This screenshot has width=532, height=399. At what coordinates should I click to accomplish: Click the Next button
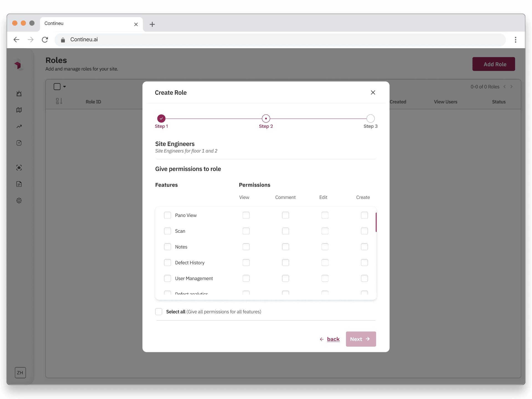[360, 339]
